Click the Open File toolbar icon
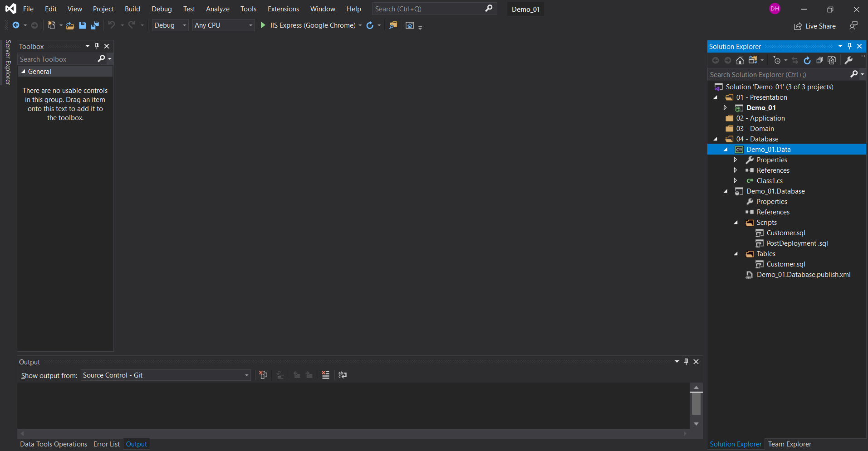Image resolution: width=868 pixels, height=451 pixels. pyautogui.click(x=70, y=25)
